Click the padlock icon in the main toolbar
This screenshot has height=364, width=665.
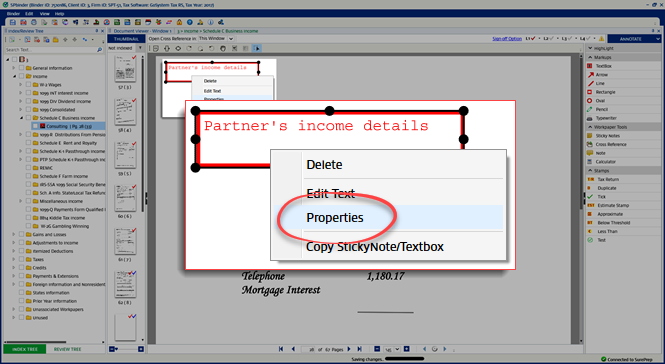click(x=179, y=22)
